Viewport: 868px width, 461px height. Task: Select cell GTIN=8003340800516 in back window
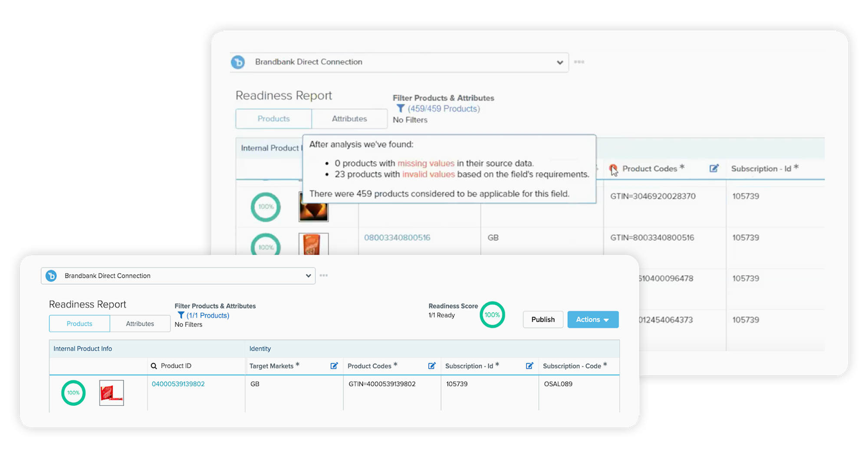(652, 238)
